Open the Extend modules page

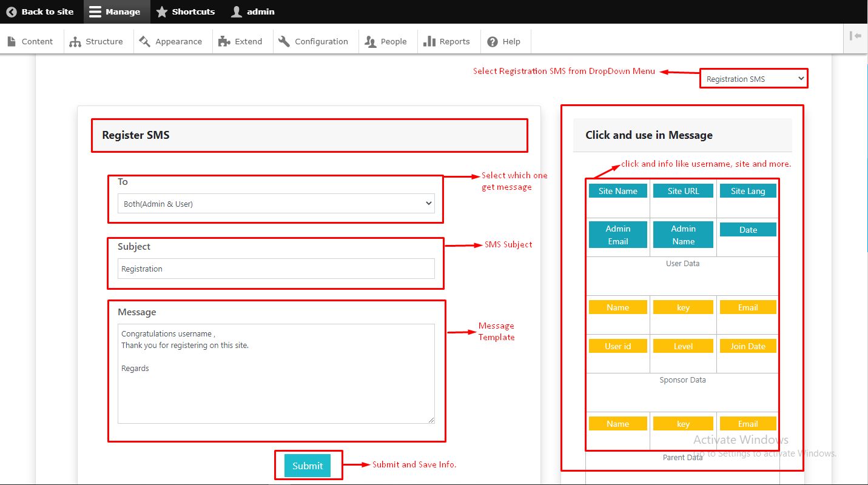tap(241, 41)
